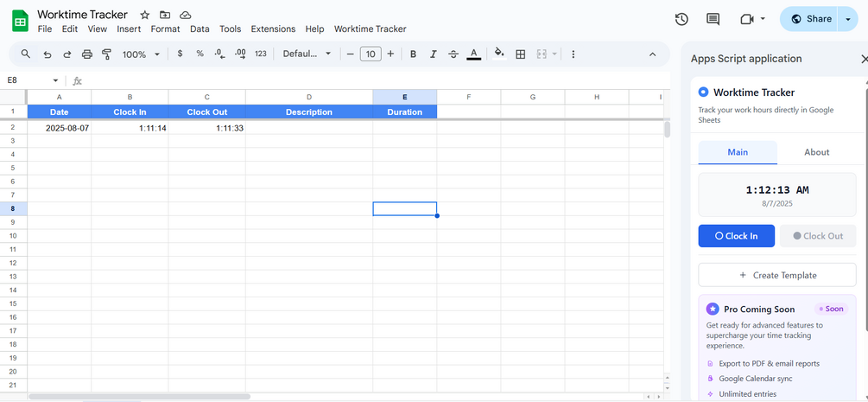Decrease font size minus button

click(x=350, y=54)
